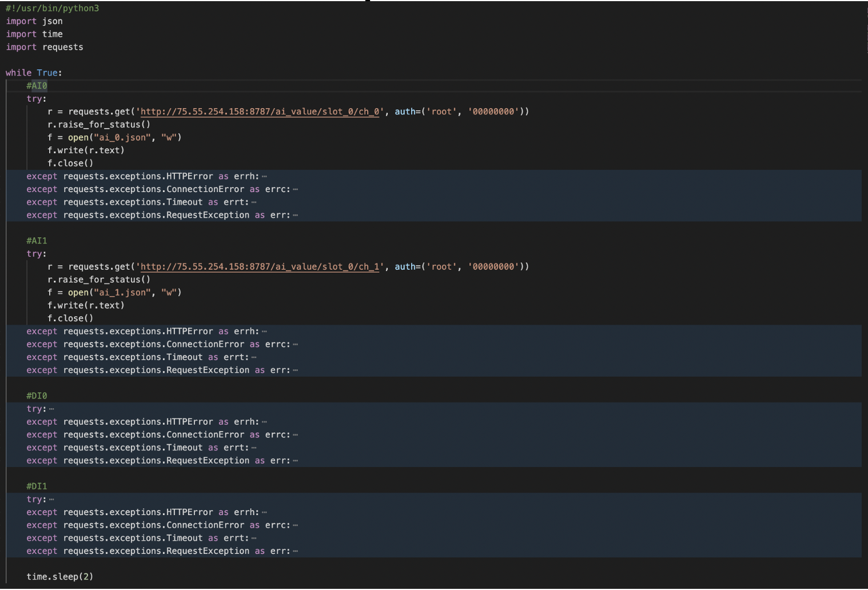Click the "while True:" statement
Image resolution: width=868 pixels, height=590 pixels.
click(34, 73)
